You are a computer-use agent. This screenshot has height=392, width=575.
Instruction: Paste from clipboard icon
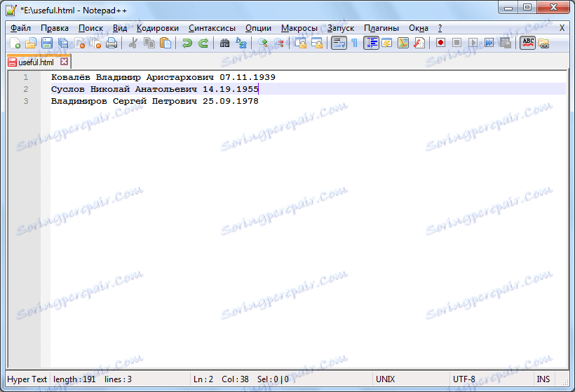coord(165,43)
